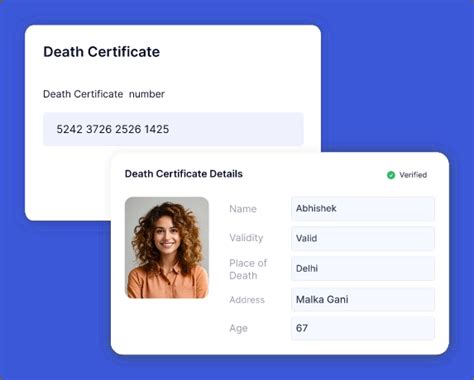Open the portrait photo thumbnail
Screen dimensions: 474x380
point(167,248)
